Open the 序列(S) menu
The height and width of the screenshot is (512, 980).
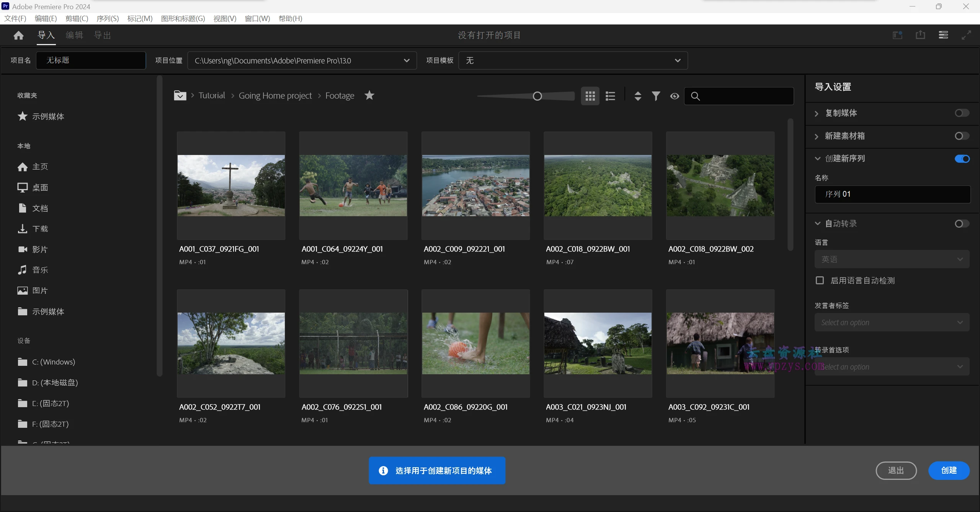click(x=108, y=18)
